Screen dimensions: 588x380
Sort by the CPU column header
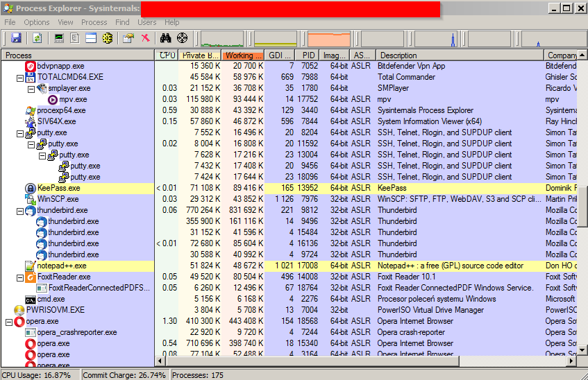[167, 55]
